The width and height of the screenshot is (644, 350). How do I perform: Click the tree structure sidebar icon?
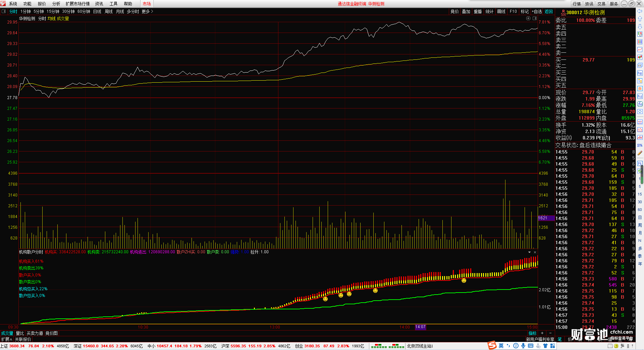point(640,81)
